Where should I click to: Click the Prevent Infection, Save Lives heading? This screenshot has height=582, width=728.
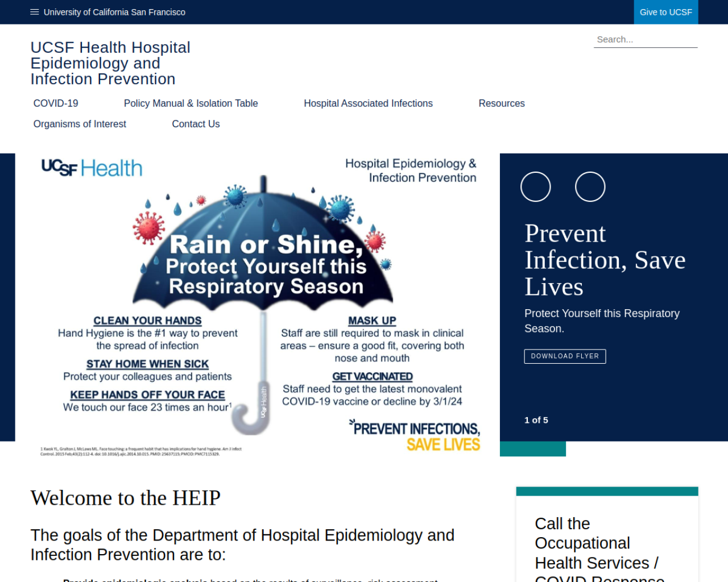(605, 260)
